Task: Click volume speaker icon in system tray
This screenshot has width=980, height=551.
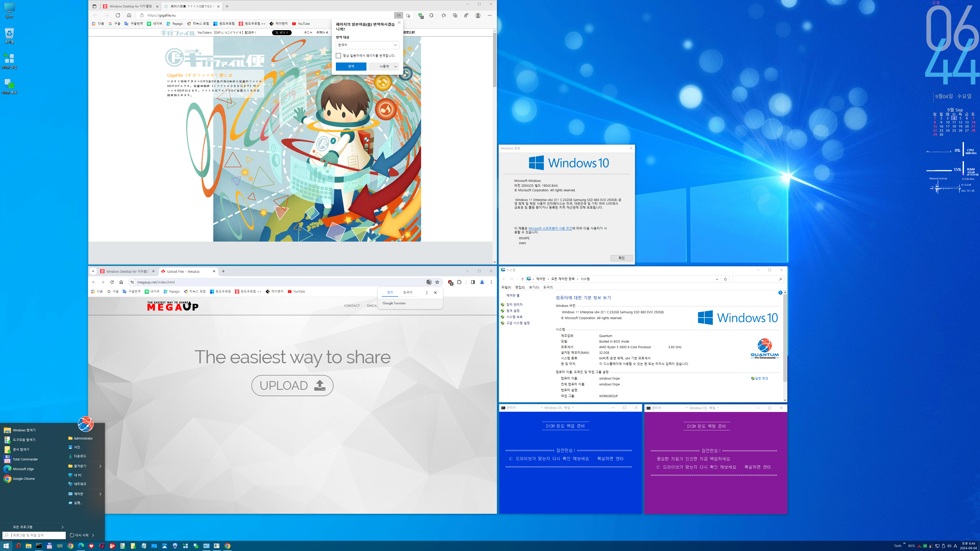Action: point(949,546)
